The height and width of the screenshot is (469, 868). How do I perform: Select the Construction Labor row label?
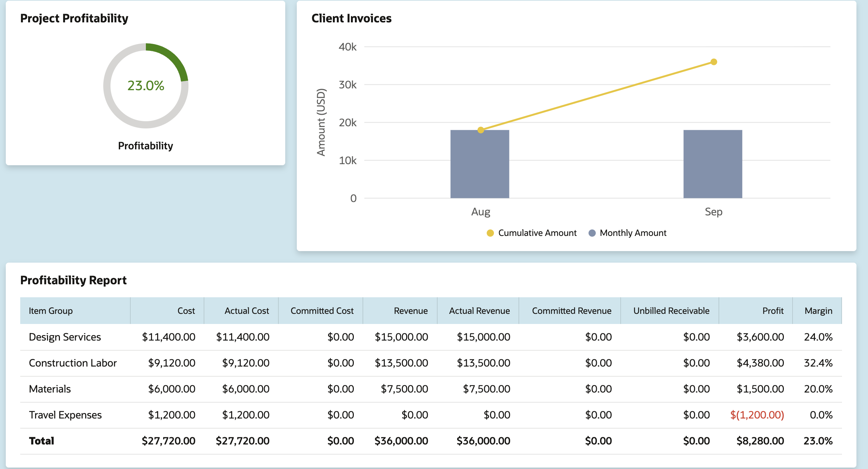click(x=73, y=363)
